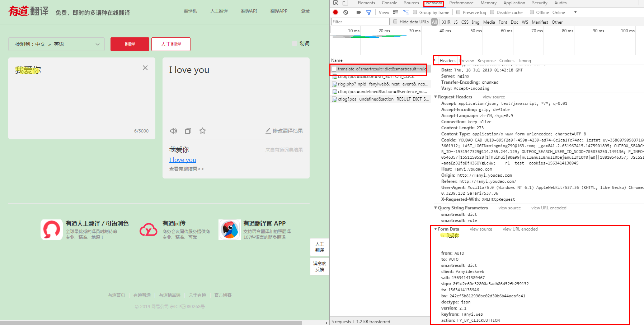
Task: Clear the source text with the X icon
Action: [x=145, y=68]
